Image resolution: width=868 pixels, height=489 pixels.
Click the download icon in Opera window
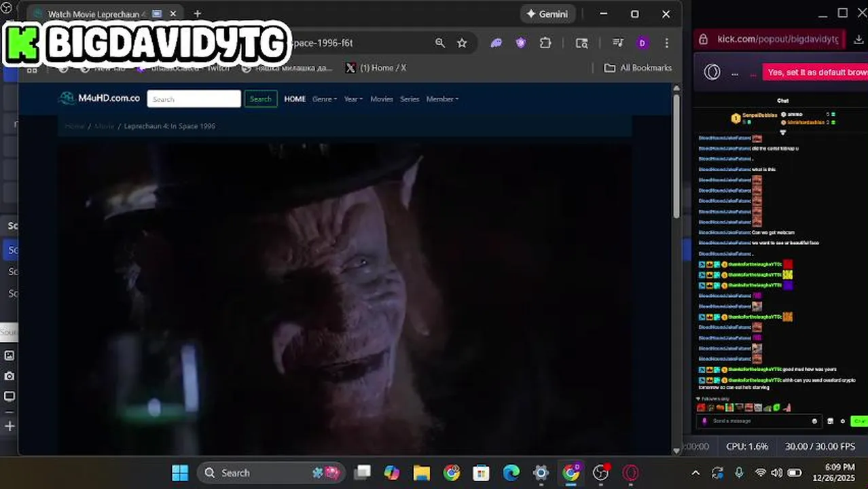tap(858, 39)
